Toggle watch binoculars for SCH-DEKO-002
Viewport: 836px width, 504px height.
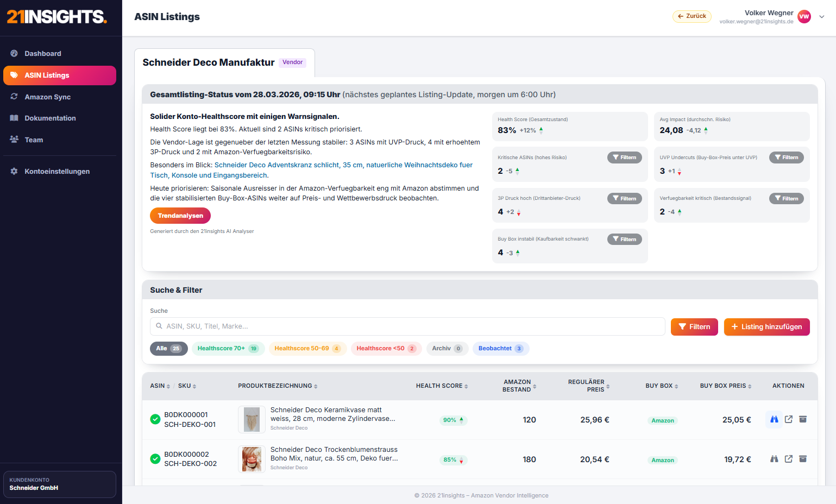774,459
